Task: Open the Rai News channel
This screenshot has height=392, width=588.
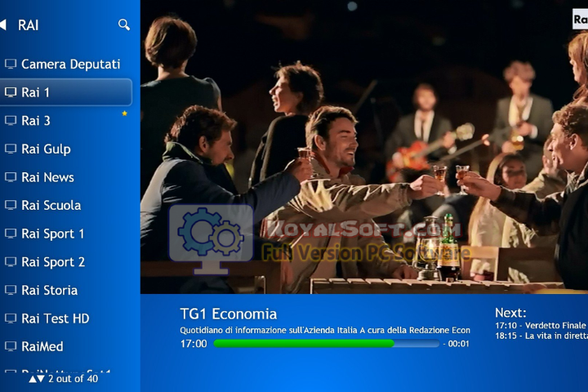Action: [66, 177]
